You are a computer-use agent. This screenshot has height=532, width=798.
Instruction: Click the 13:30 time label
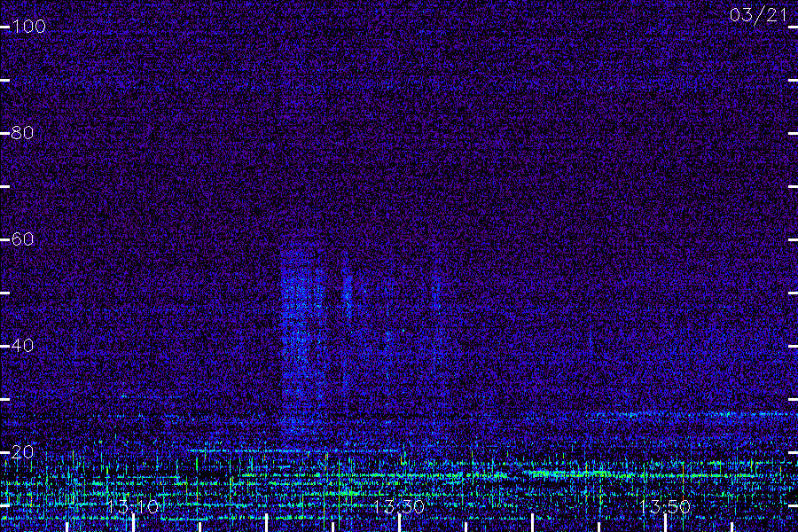(x=398, y=506)
